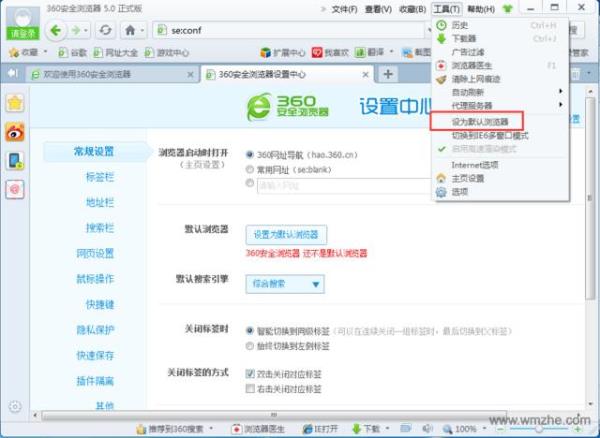The height and width of the screenshot is (438, 600).
Task: Click IE打开 in the status bar
Action: [320, 429]
